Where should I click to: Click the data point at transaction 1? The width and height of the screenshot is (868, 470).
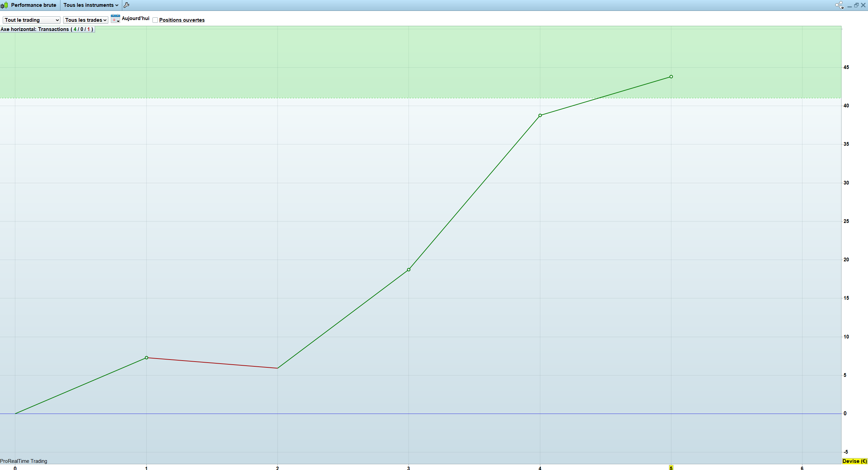point(146,358)
